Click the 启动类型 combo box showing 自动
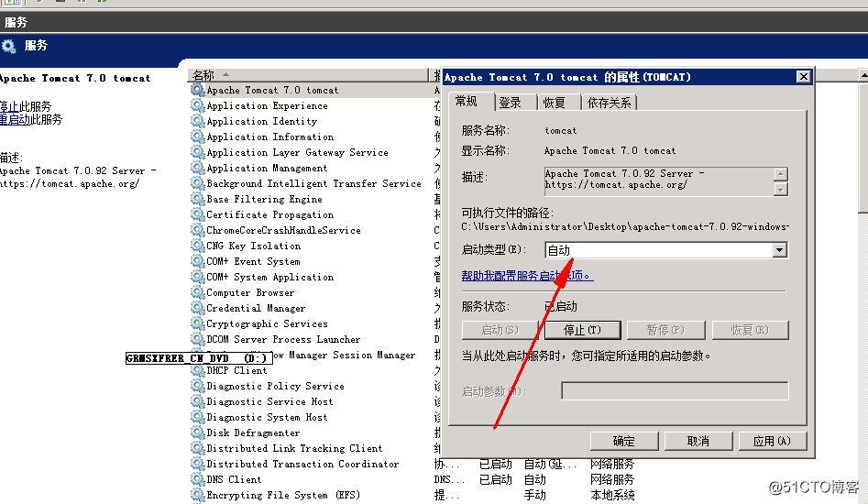 666,250
